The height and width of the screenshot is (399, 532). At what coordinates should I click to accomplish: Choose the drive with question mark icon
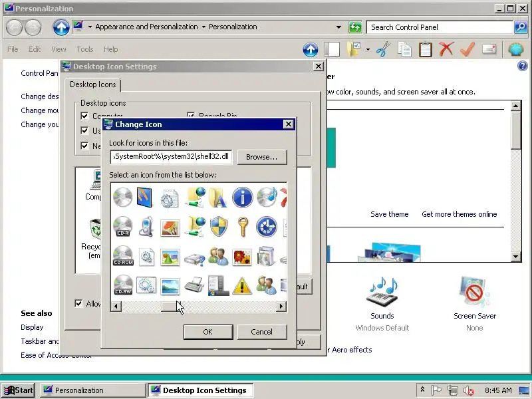tap(194, 259)
